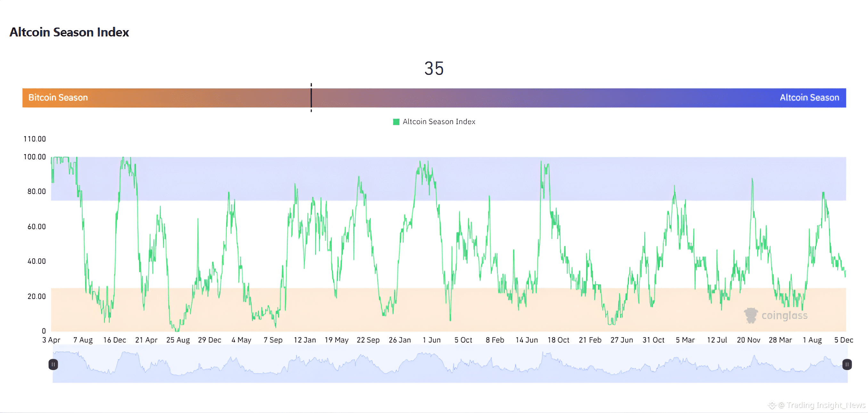Click the index value 35

pyautogui.click(x=434, y=69)
